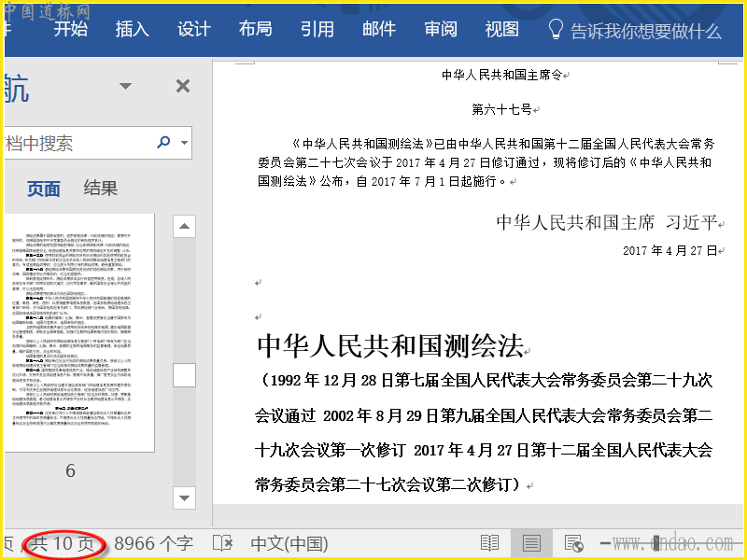Select page 6 thumbnail

point(79,333)
